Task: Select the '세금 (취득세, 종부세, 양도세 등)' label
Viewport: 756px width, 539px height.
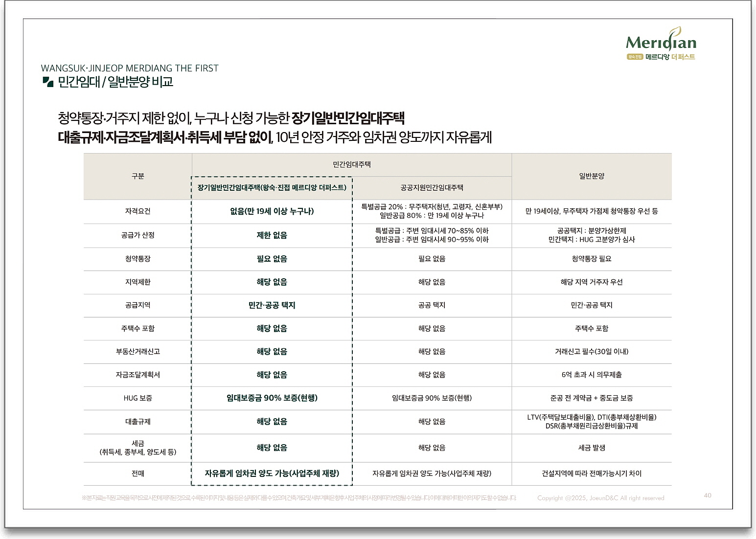Action: click(x=138, y=448)
